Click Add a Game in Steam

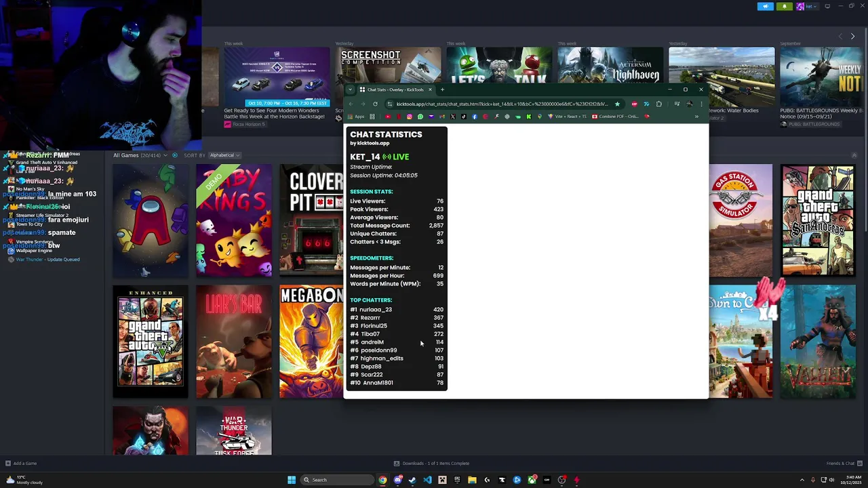coord(21,464)
